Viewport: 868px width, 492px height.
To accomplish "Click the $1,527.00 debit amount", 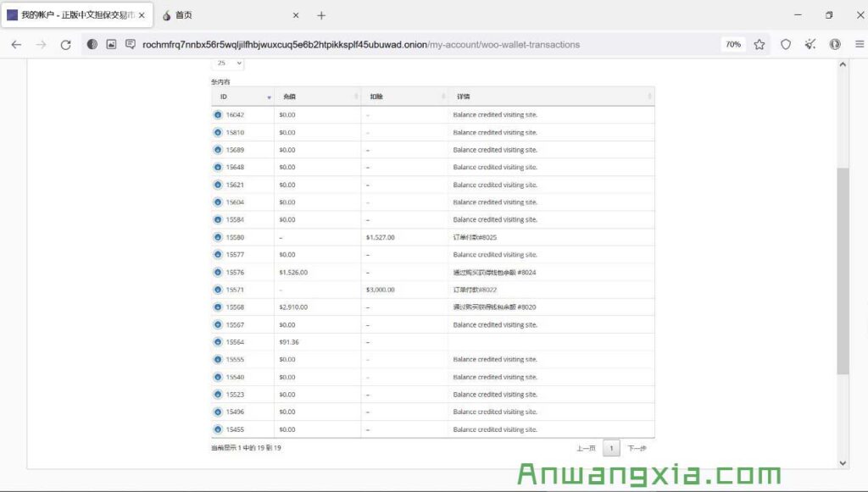I will click(x=381, y=237).
